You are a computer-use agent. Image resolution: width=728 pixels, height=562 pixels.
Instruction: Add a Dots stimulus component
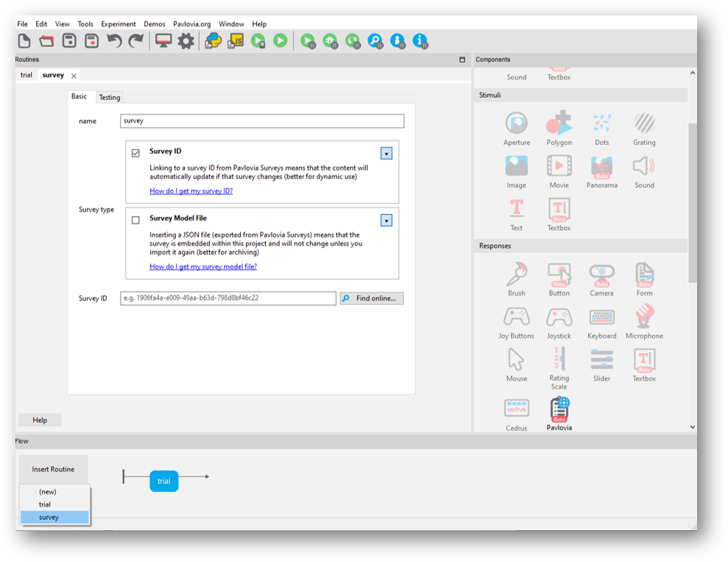click(x=601, y=129)
